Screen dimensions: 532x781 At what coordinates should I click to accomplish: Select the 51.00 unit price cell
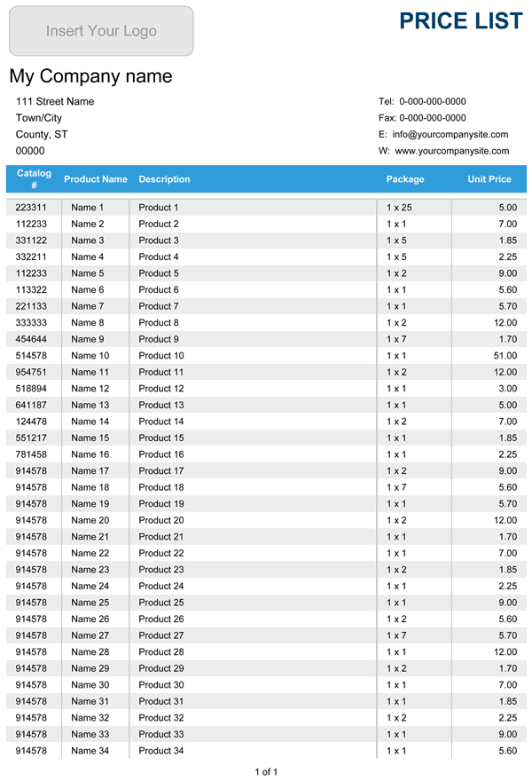(505, 356)
